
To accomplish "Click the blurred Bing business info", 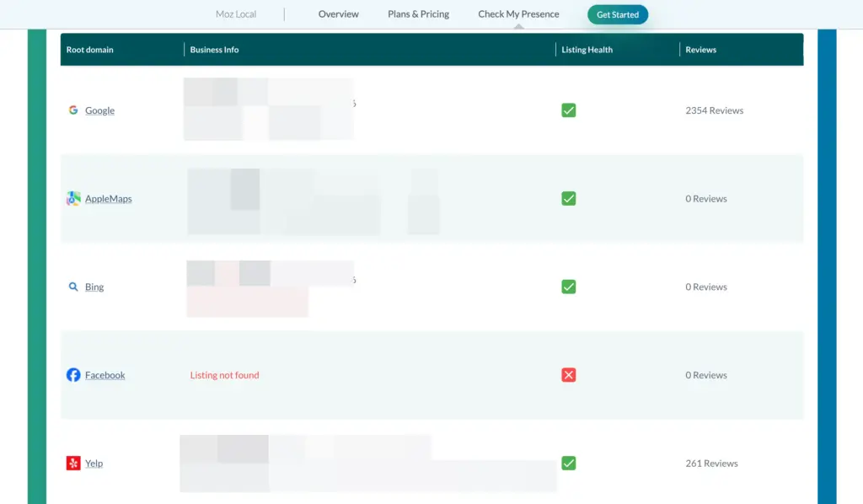I will coord(271,289).
